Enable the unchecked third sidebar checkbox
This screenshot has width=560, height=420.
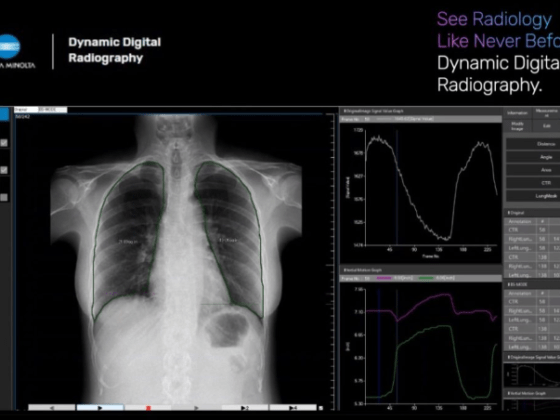(4, 197)
